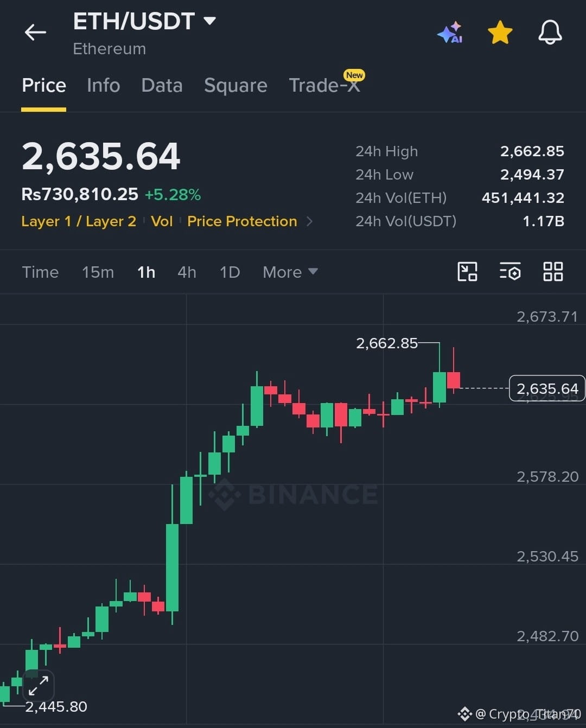This screenshot has width=586, height=728.
Task: Go back using the left arrow
Action: click(35, 33)
